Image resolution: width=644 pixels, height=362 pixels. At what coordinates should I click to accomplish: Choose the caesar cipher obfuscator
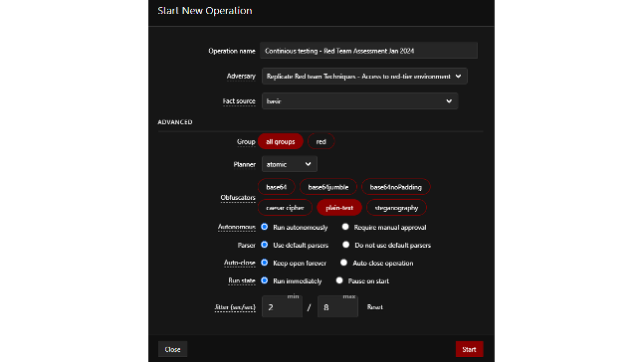[x=285, y=208]
